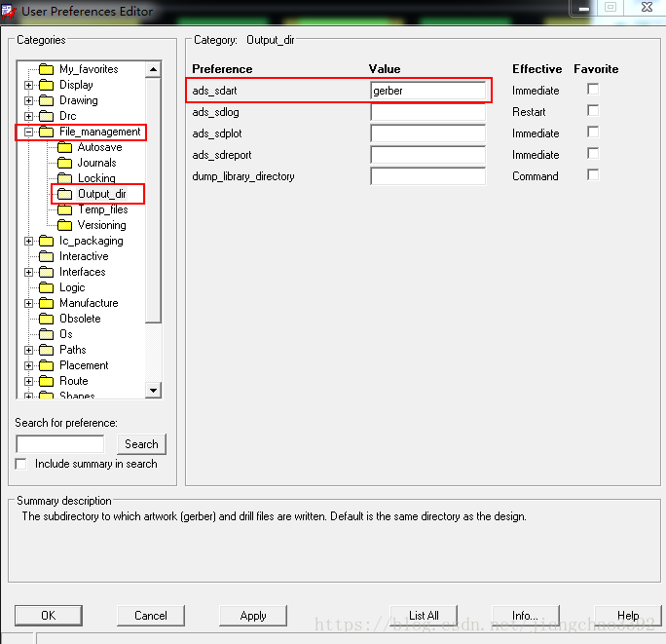Focus the Search for preference field

(60, 444)
